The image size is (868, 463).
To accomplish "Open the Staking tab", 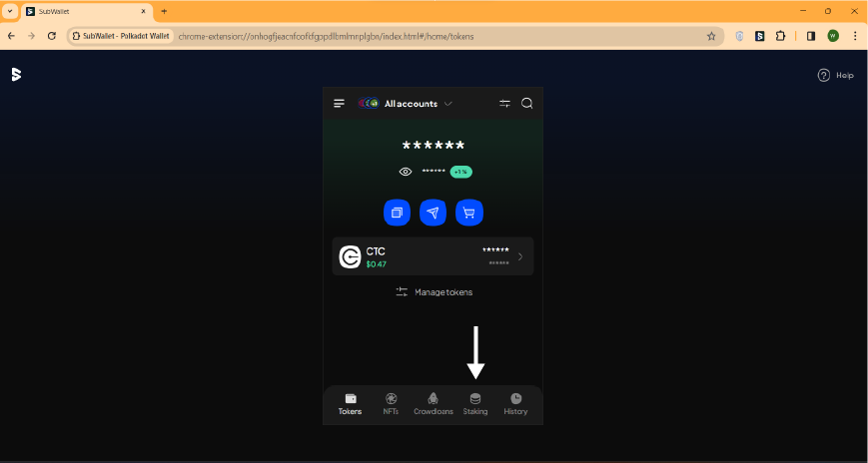I will (x=475, y=404).
